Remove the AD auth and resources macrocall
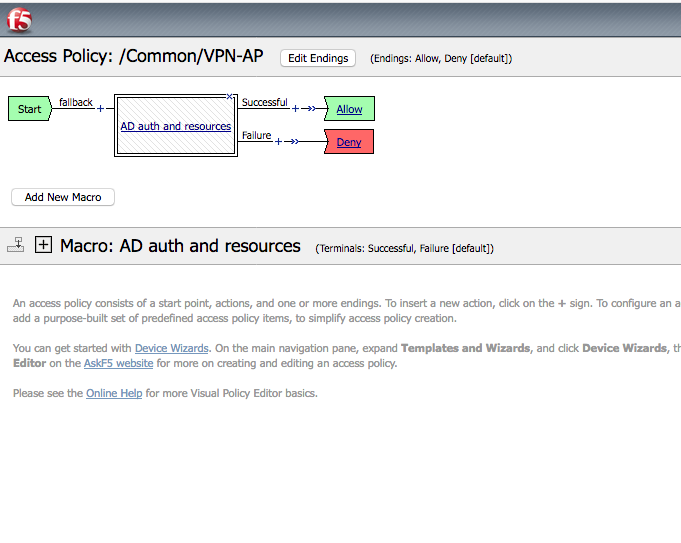The width and height of the screenshot is (681, 543). pyautogui.click(x=229, y=96)
